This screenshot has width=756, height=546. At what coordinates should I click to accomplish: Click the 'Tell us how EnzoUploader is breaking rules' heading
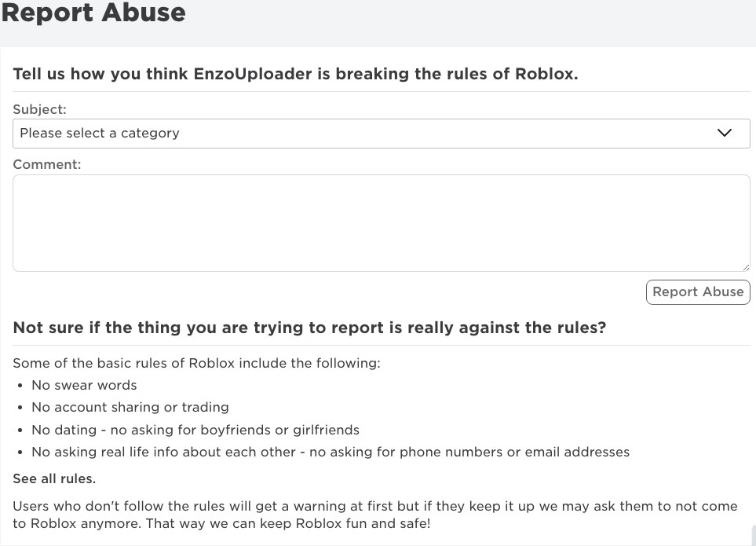click(x=295, y=74)
